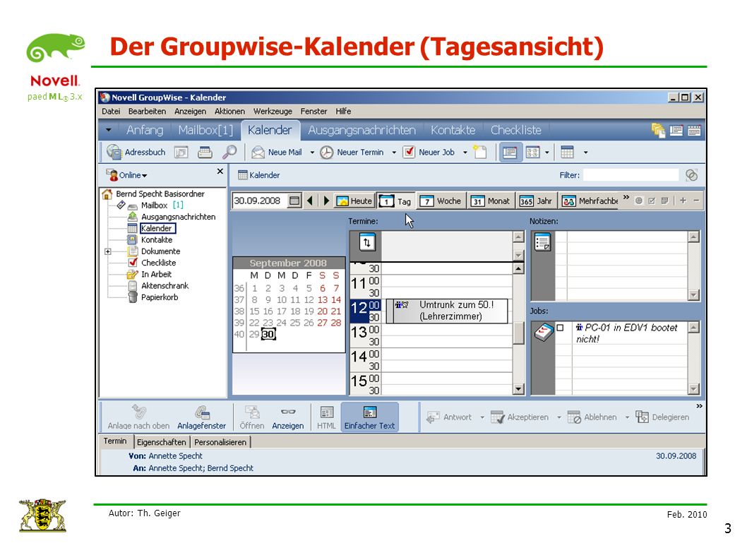Screen dimensions: 747x560
Task: Open Antwort dropdown arrow
Action: [482, 417]
